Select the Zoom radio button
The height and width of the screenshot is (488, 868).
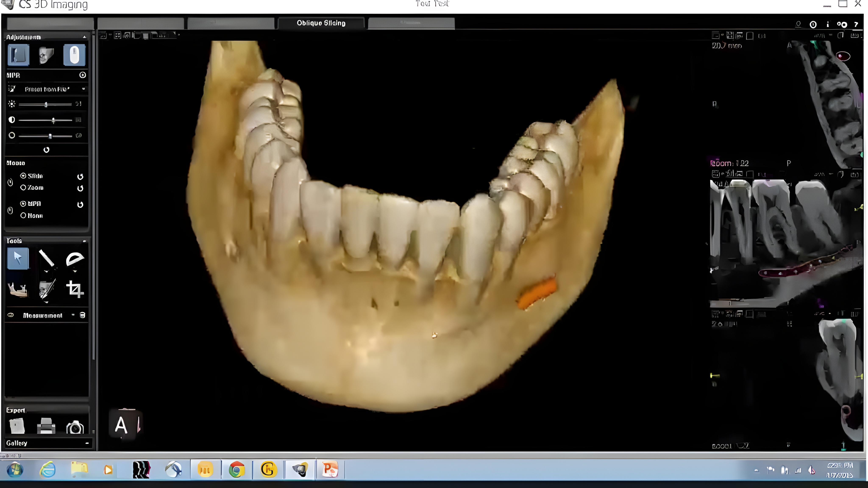[23, 188]
